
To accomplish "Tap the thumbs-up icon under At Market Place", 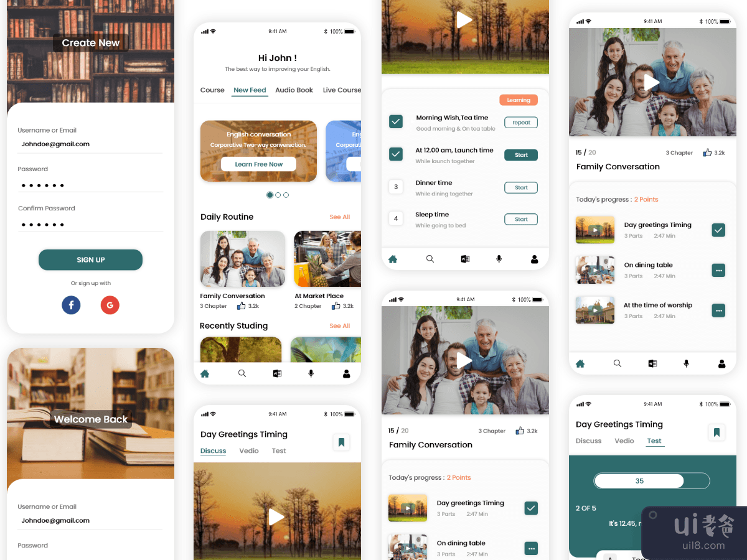I will 336,306.
